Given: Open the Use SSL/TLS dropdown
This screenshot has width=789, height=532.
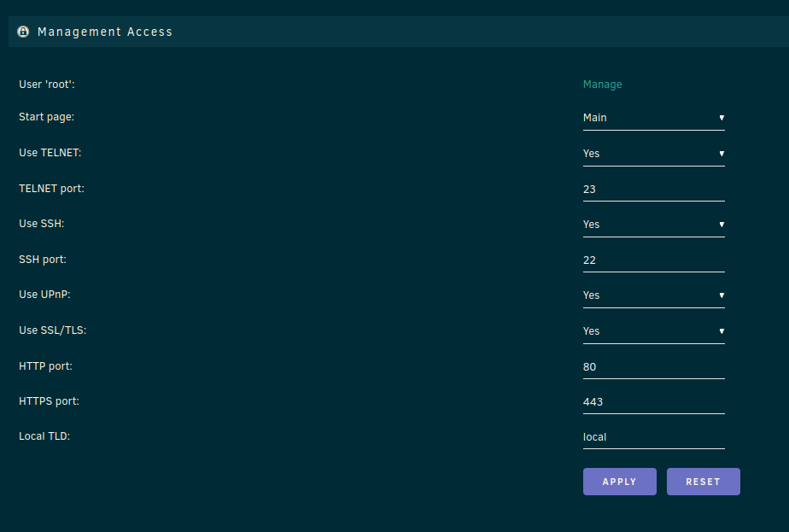Looking at the screenshot, I should (653, 331).
